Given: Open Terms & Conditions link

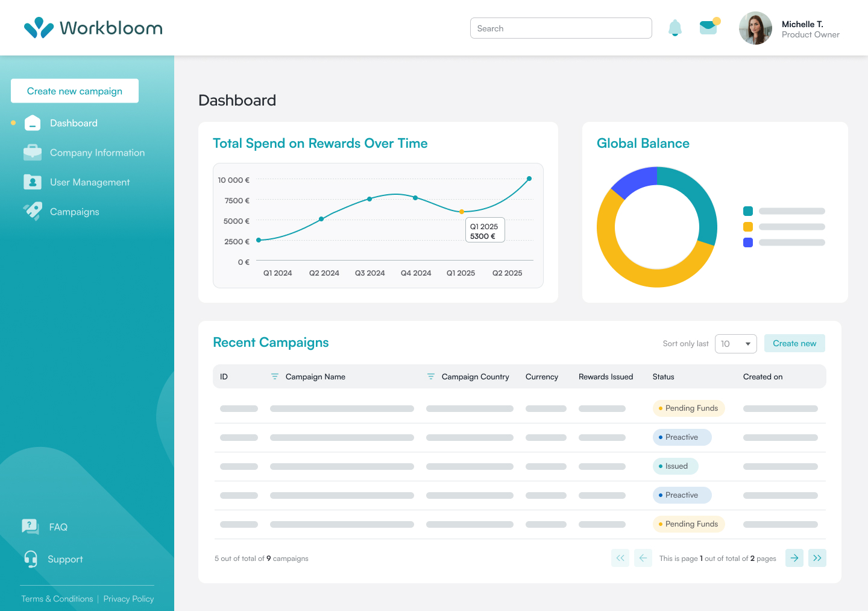Looking at the screenshot, I should tap(57, 599).
